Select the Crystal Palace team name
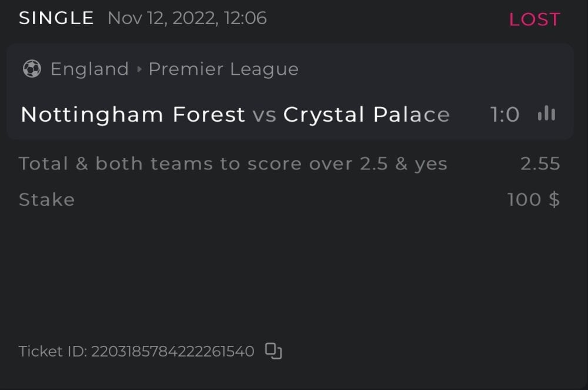588x390 pixels. 366,115
